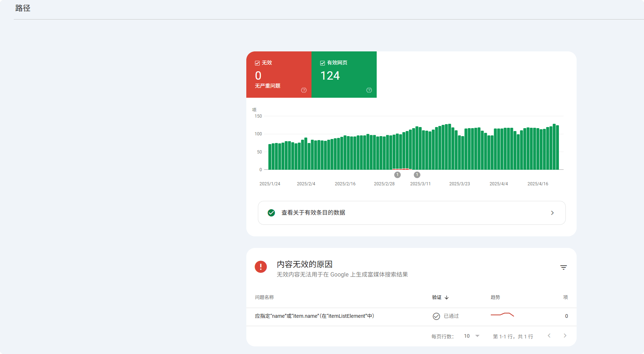Open help icon in the 无效 card
Screen dimensions: 644x354
[x=304, y=90]
